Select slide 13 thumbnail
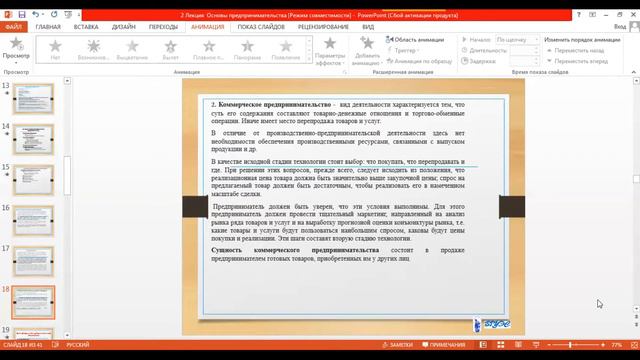640x360 pixels. coord(33,99)
